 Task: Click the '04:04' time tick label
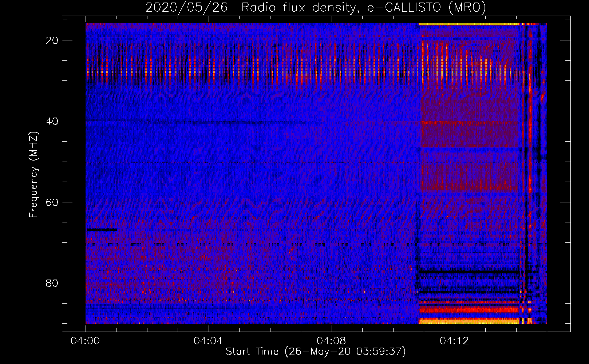208,341
